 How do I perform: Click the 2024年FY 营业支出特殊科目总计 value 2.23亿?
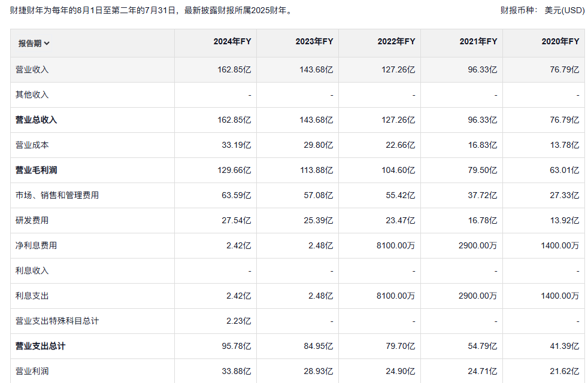pos(238,321)
